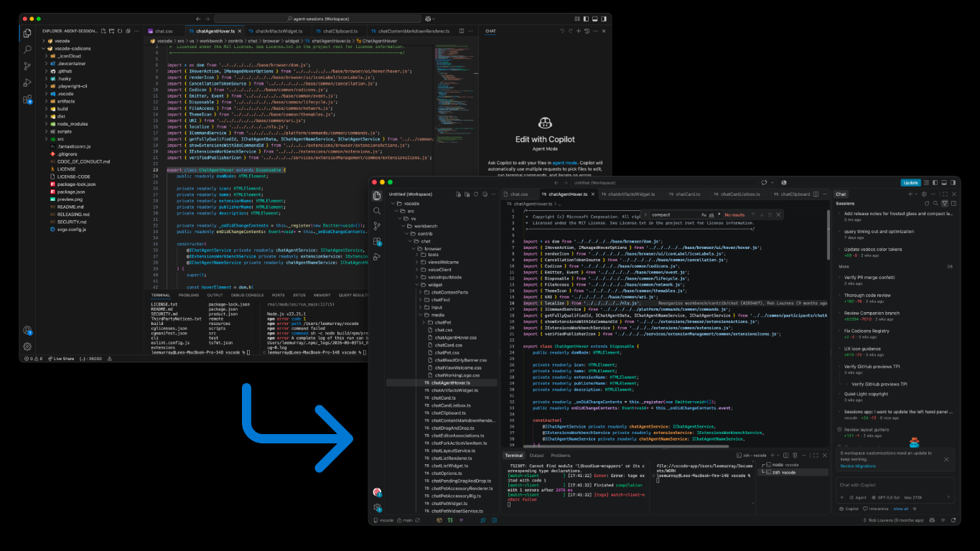Refresh the Sessions list in front window
This screenshot has width=980, height=551.
[x=928, y=204]
